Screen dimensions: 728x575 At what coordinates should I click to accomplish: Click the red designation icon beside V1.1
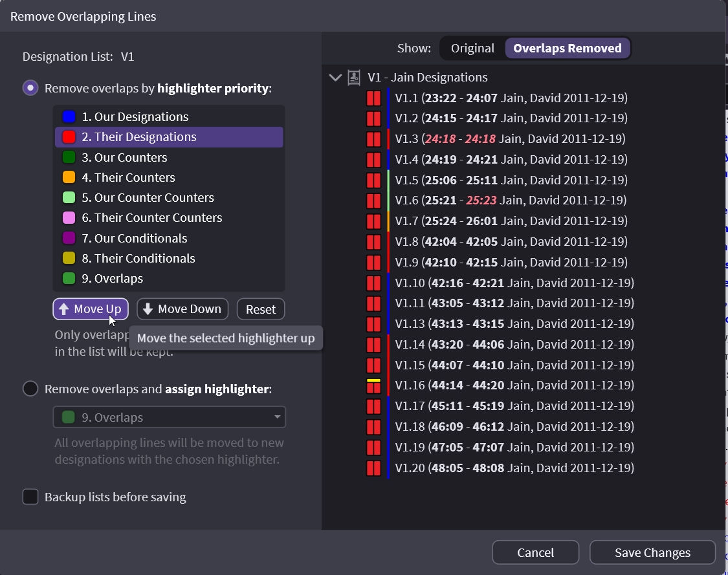coord(373,98)
